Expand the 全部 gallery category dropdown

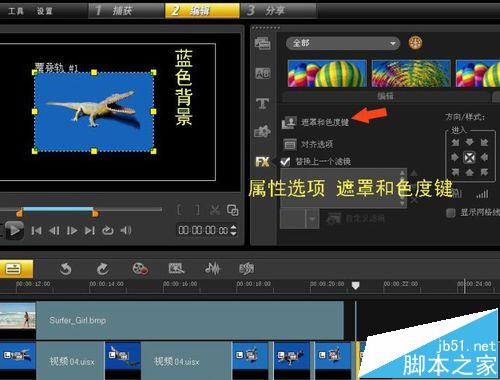click(343, 43)
